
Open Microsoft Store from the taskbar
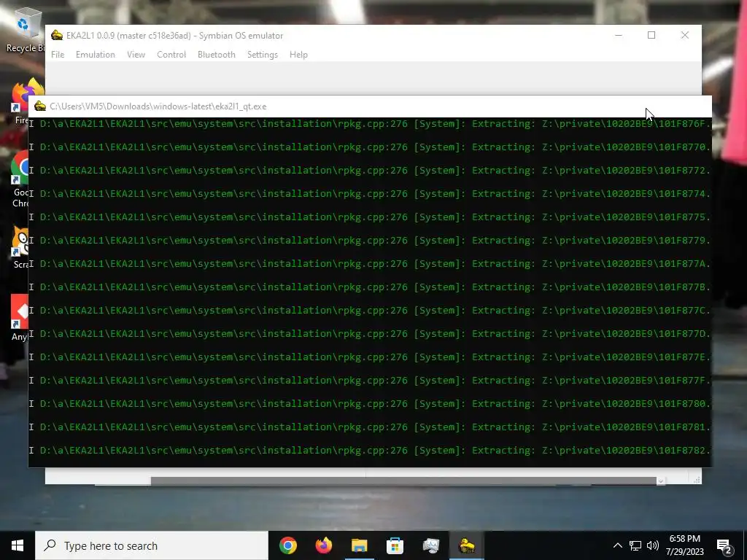click(395, 545)
